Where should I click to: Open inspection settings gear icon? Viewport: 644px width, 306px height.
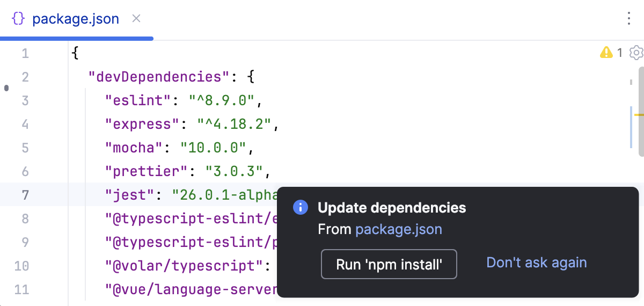click(636, 53)
